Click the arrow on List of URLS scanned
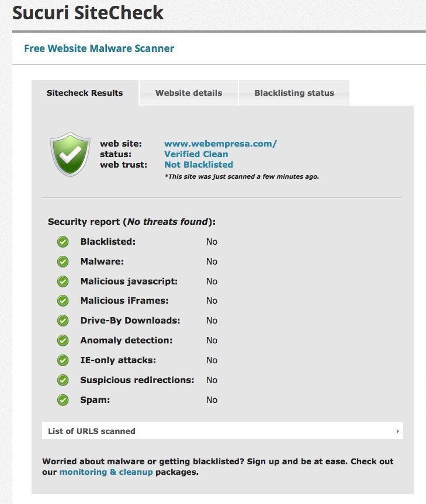The width and height of the screenshot is (426, 504). pos(398,431)
